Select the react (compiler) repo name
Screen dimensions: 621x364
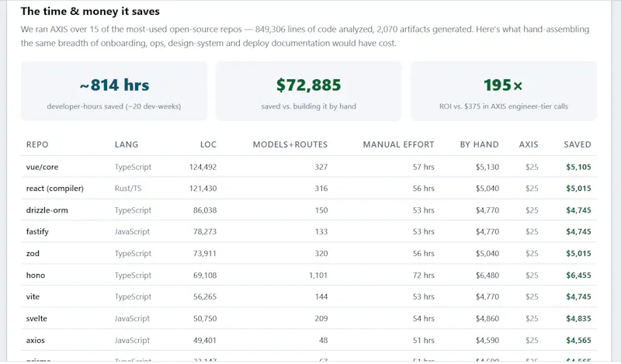[x=54, y=189]
